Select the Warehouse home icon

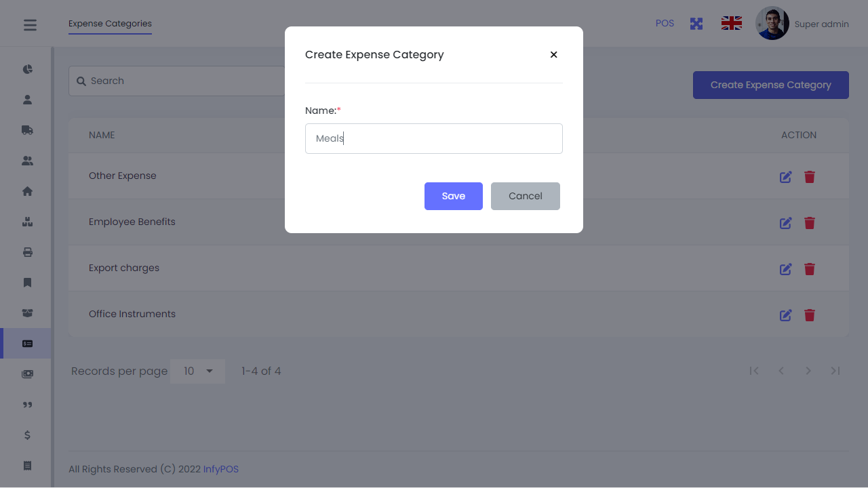click(27, 190)
